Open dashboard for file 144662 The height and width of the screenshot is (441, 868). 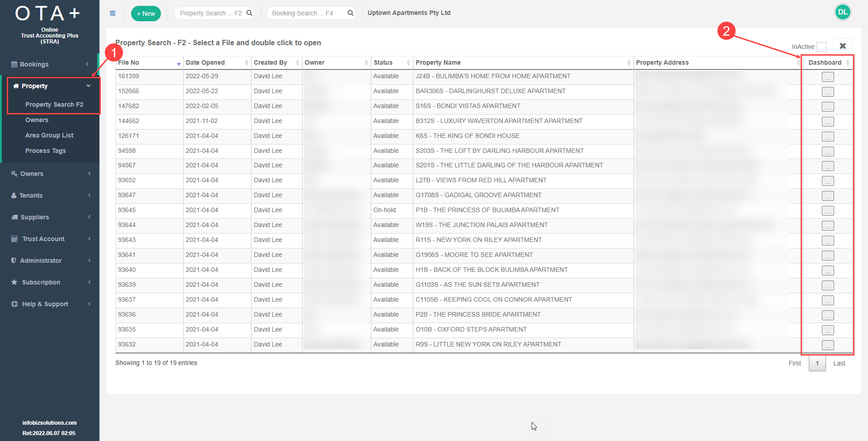click(x=828, y=122)
